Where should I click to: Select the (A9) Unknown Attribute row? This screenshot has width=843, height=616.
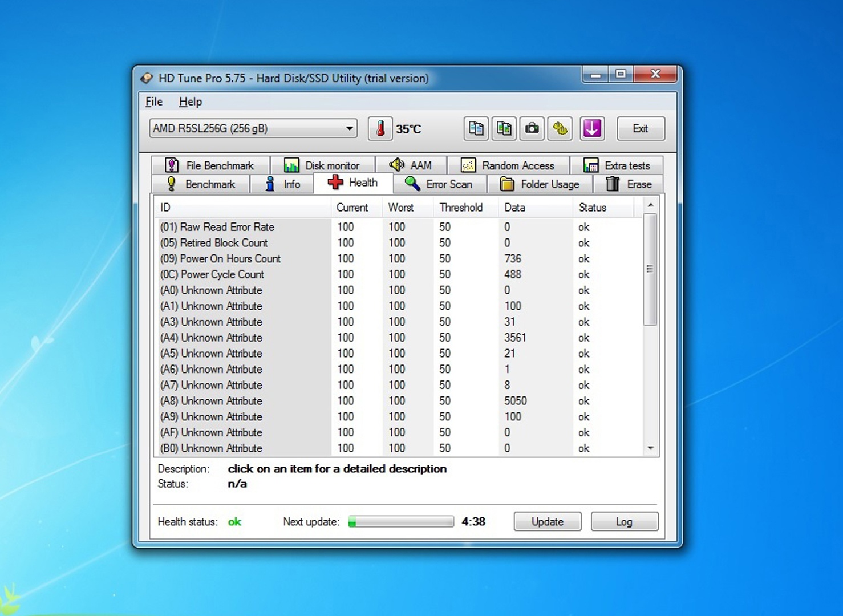[x=398, y=417]
